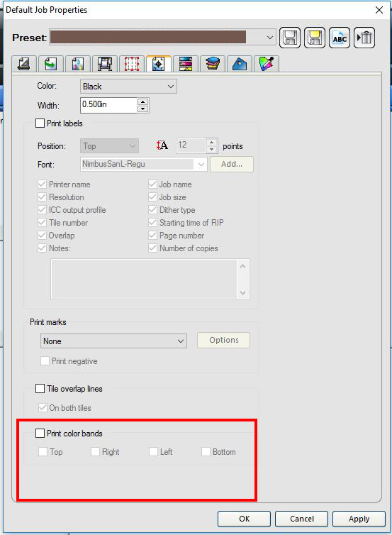The height and width of the screenshot is (535, 392).
Task: Open the stacked color layers tab
Action: pyautogui.click(x=213, y=64)
